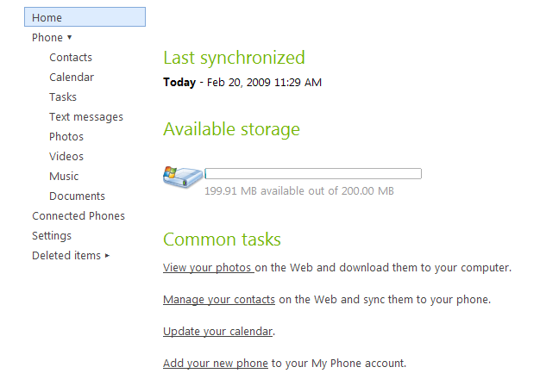Select Music in the sidebar
546x392 pixels.
click(64, 177)
